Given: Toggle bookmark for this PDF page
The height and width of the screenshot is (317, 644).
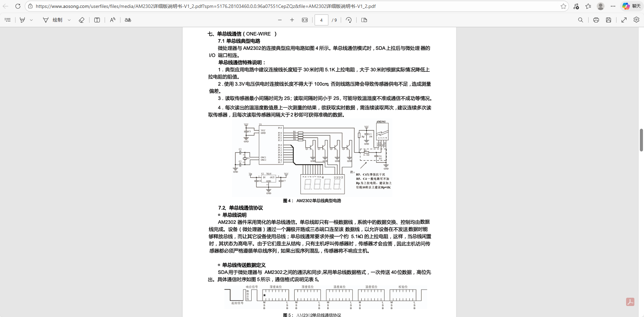Looking at the screenshot, I should tap(563, 6).
